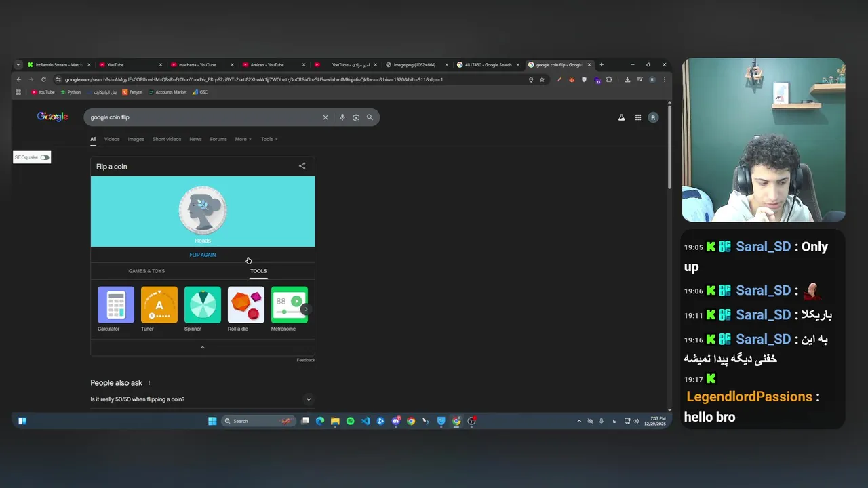Open the Chrome three-dot menu
This screenshot has width=868, height=488.
(664, 79)
